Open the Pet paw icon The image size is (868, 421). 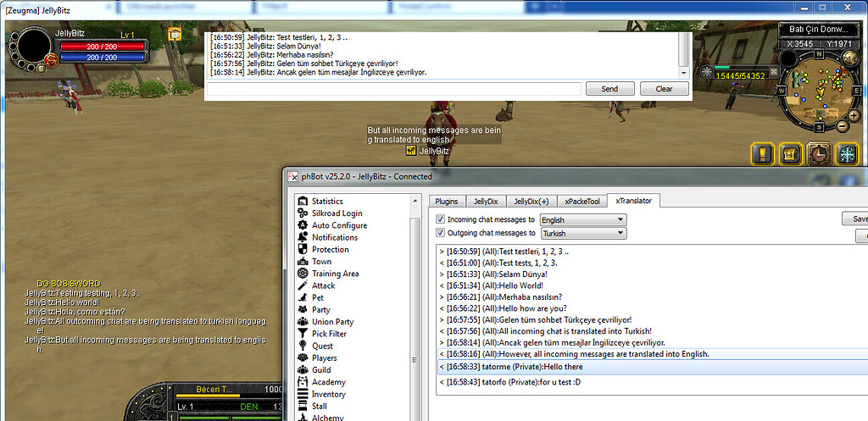tap(303, 297)
